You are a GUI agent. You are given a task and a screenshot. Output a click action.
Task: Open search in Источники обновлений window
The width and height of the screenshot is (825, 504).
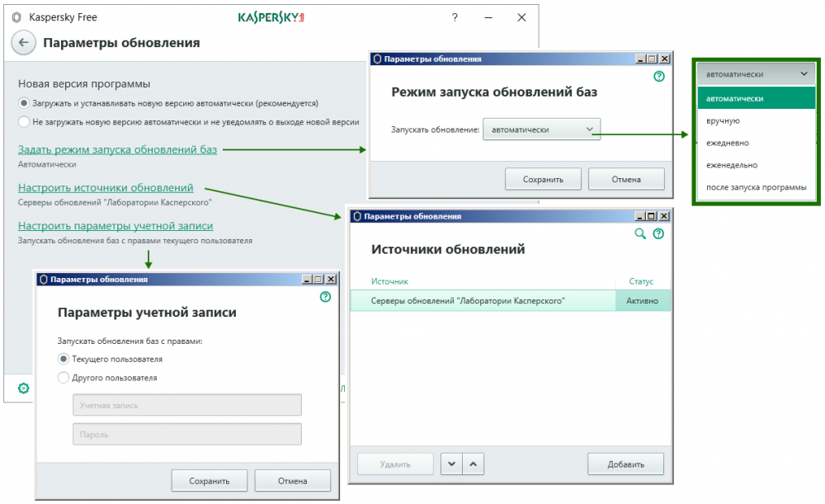coord(639,234)
